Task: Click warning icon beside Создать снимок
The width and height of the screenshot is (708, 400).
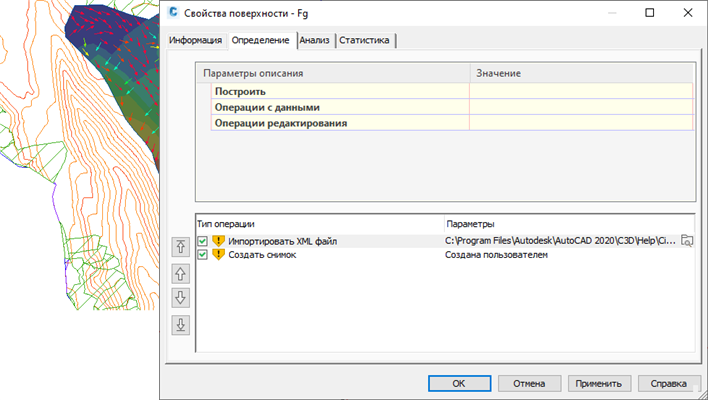Action: pyautogui.click(x=218, y=255)
